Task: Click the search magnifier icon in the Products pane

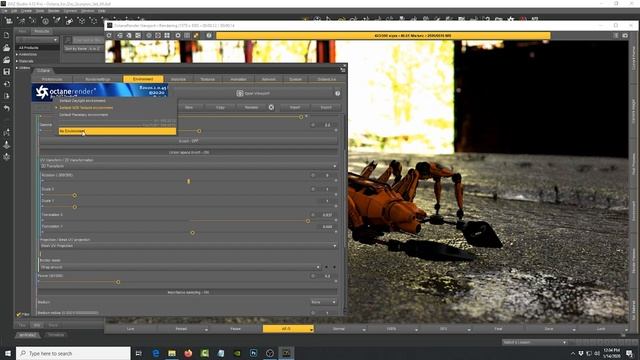Action: (68, 40)
